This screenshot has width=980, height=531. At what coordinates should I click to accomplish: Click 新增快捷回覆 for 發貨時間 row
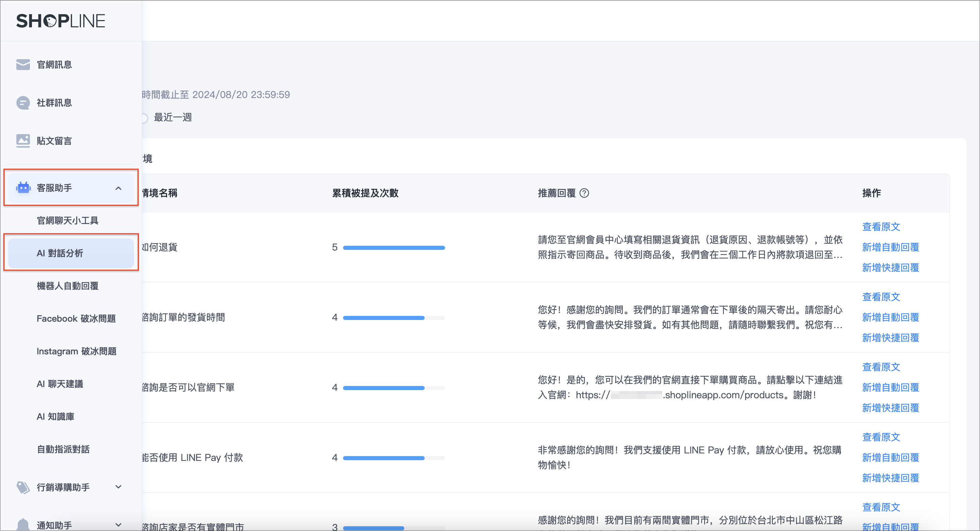[x=891, y=338]
